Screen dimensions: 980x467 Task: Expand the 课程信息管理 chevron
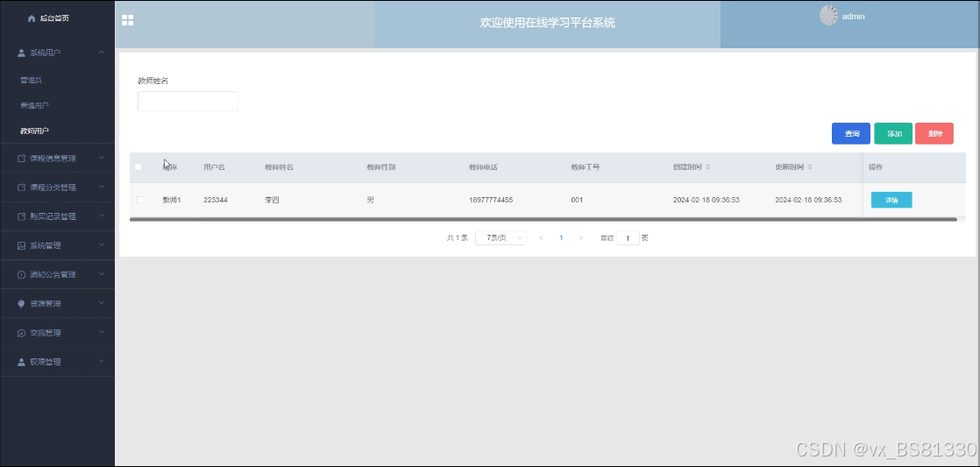pos(102,158)
